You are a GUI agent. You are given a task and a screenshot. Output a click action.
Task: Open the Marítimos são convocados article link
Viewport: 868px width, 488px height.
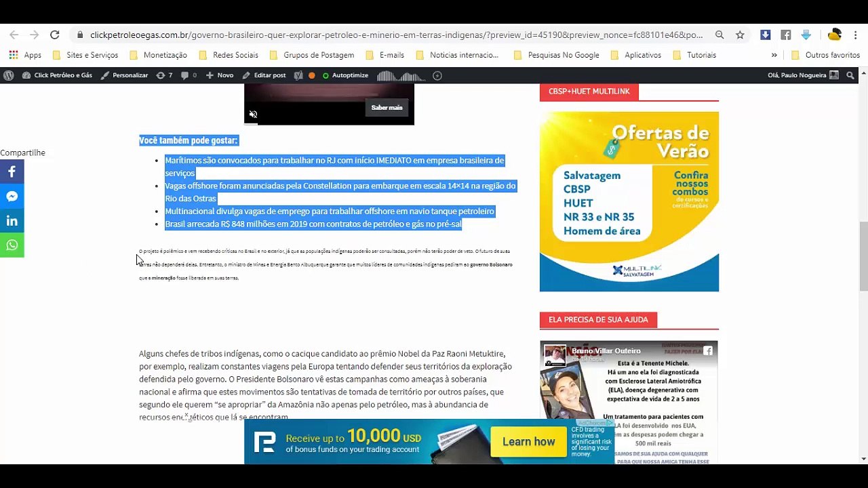(334, 167)
